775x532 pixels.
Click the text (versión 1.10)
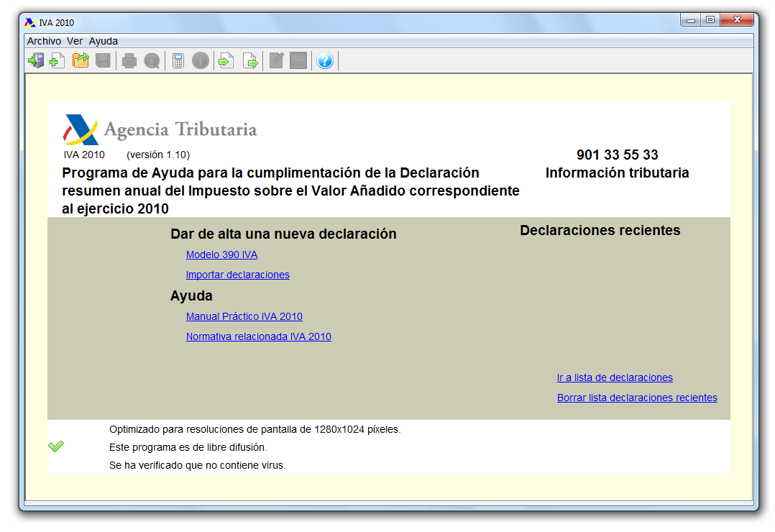pos(158,155)
